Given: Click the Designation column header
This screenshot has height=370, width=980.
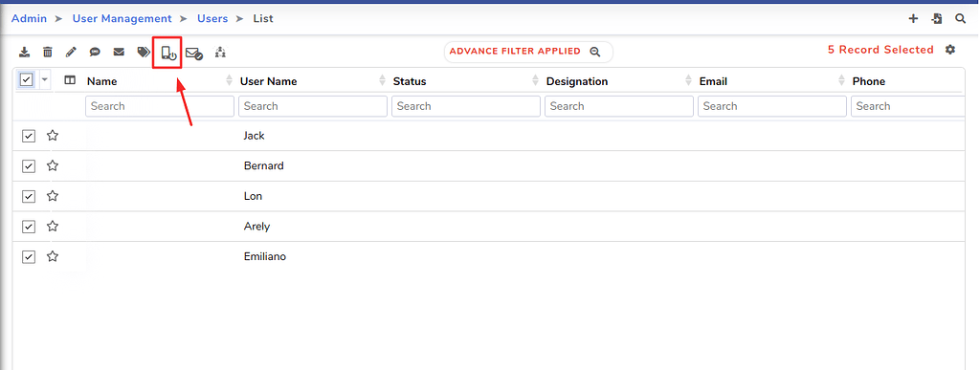Looking at the screenshot, I should coord(577,81).
